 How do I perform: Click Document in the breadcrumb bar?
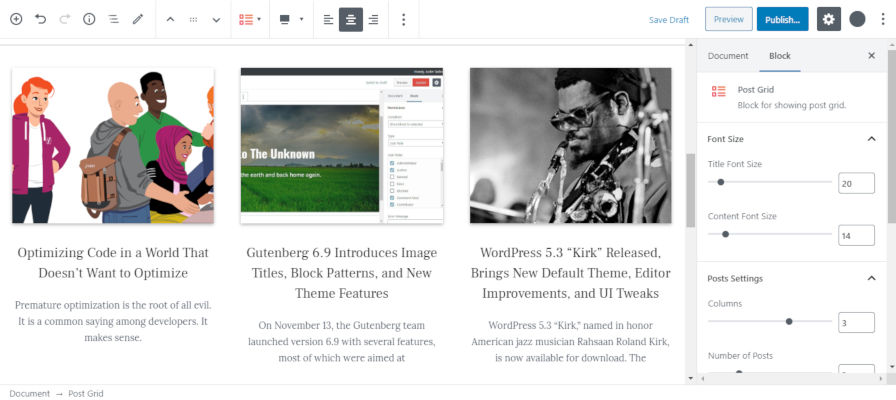(x=30, y=394)
